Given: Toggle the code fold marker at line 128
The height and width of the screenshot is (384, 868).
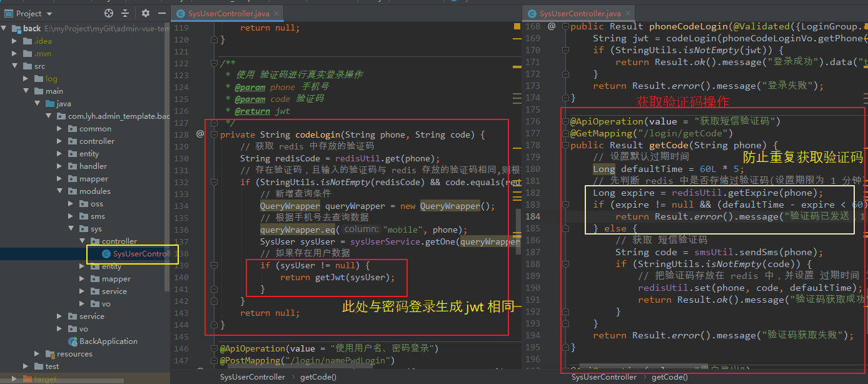Looking at the screenshot, I should pyautogui.click(x=214, y=134).
